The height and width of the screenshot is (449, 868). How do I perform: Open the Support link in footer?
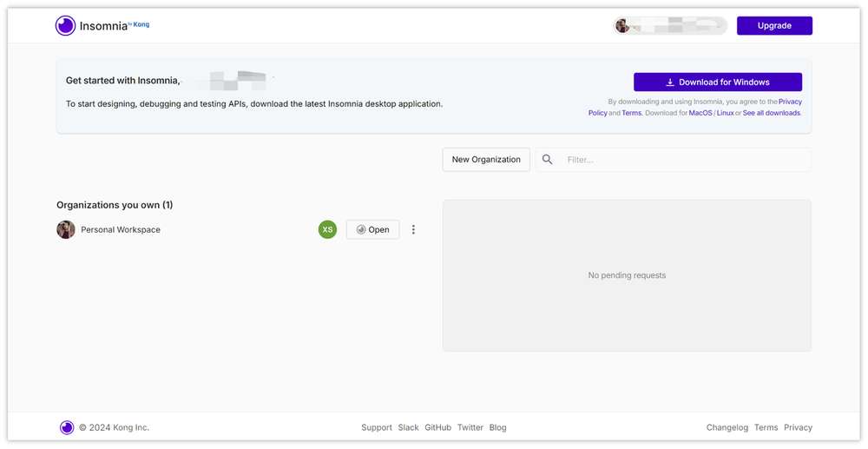377,427
